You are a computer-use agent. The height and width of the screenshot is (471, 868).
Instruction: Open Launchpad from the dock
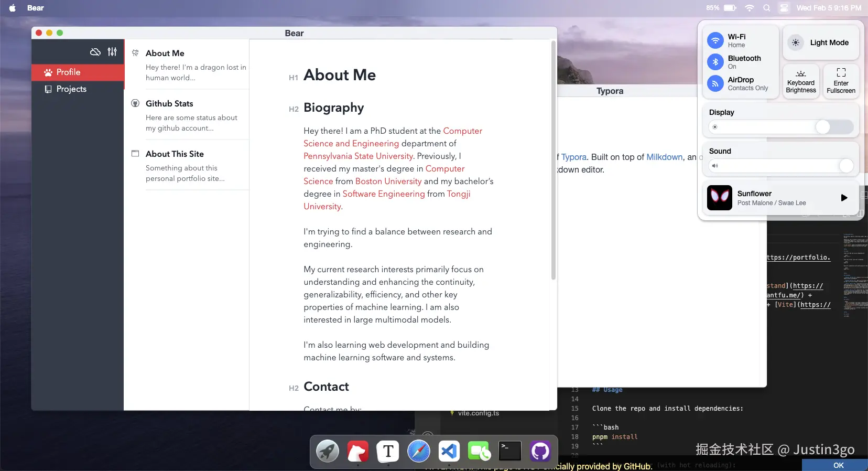[328, 451]
